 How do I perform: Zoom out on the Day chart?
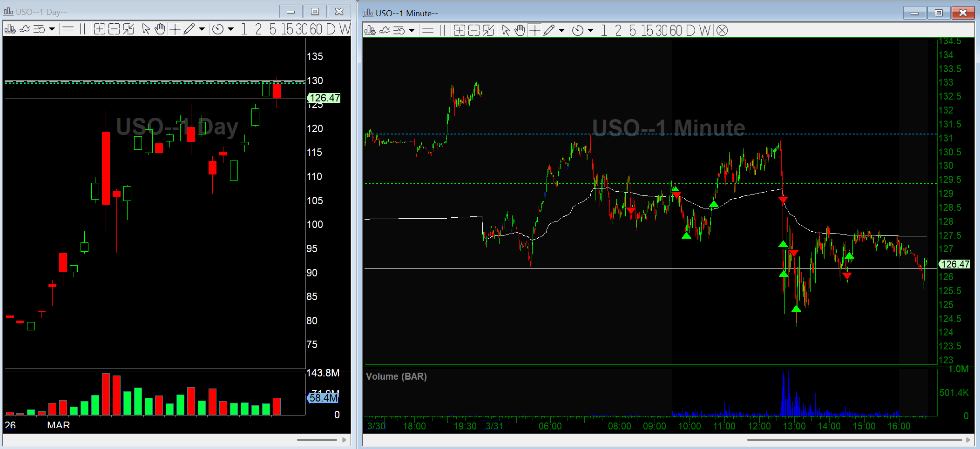coord(114,29)
